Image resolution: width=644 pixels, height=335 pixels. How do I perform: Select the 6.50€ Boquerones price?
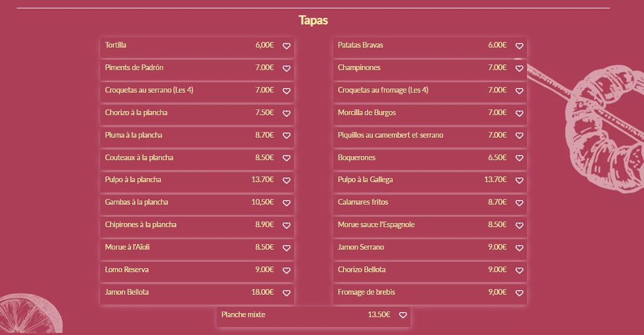click(x=497, y=158)
